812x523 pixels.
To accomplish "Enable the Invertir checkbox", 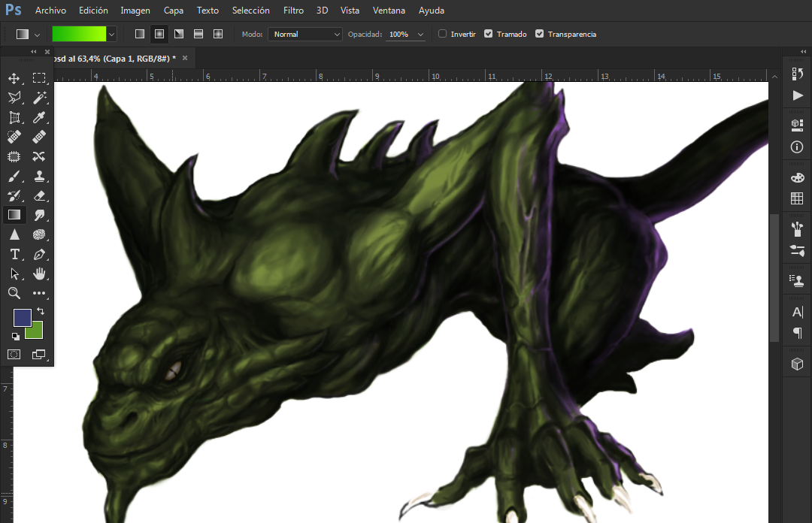I will pyautogui.click(x=442, y=34).
